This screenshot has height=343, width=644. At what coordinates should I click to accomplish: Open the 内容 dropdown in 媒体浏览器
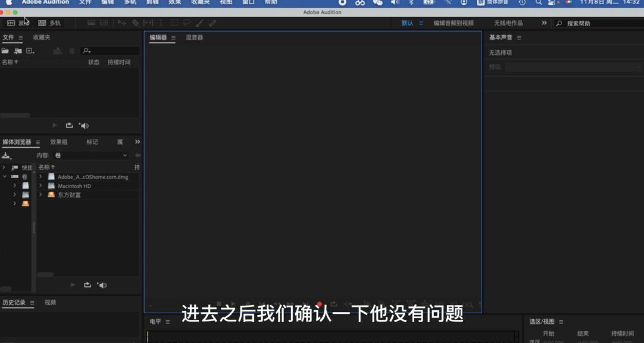tap(89, 155)
